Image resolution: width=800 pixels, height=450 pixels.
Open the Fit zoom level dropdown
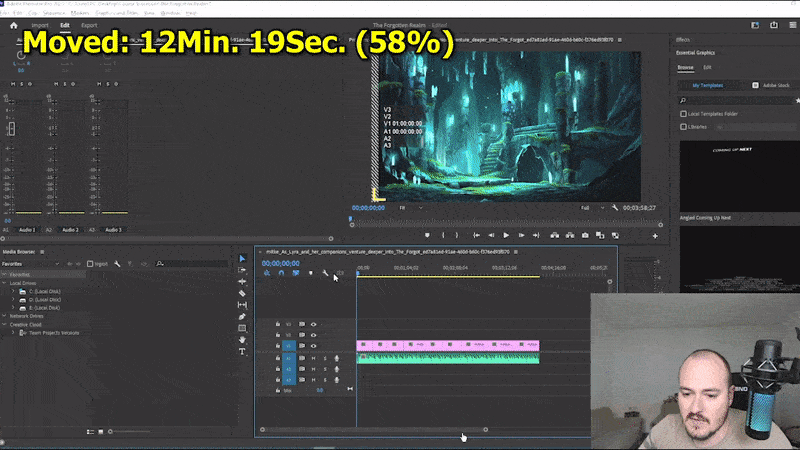[411, 208]
